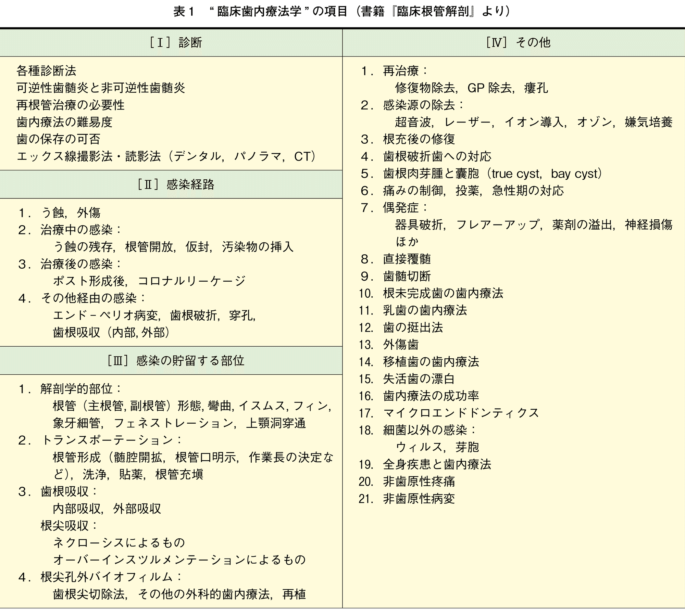Click 修復物除去, GP 除去, 瘻孔
This screenshot has width=685, height=616.
pos(472,88)
